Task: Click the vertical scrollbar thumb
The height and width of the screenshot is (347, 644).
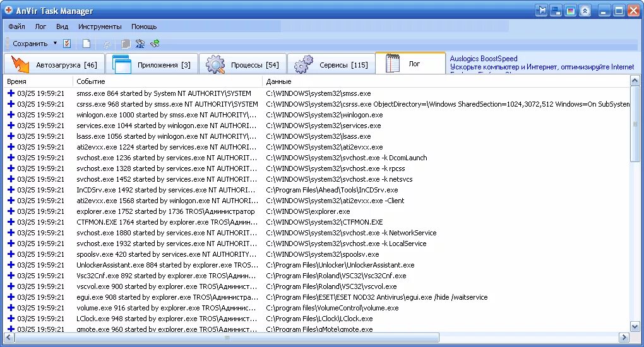Action: (635, 124)
